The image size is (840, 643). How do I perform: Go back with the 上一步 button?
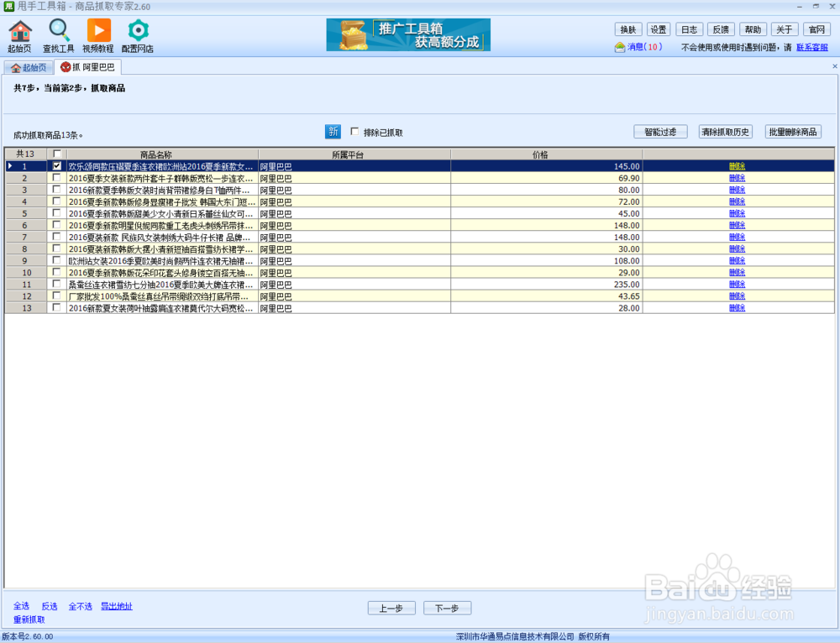coord(391,609)
